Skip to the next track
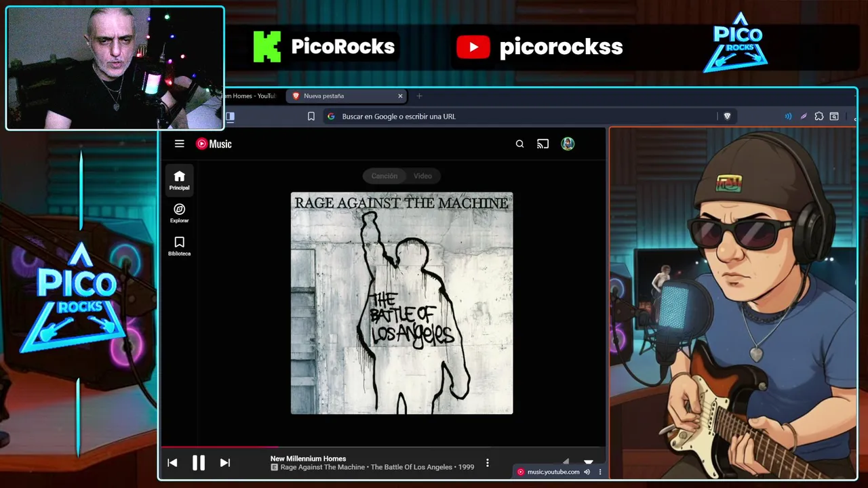 pos(225,463)
